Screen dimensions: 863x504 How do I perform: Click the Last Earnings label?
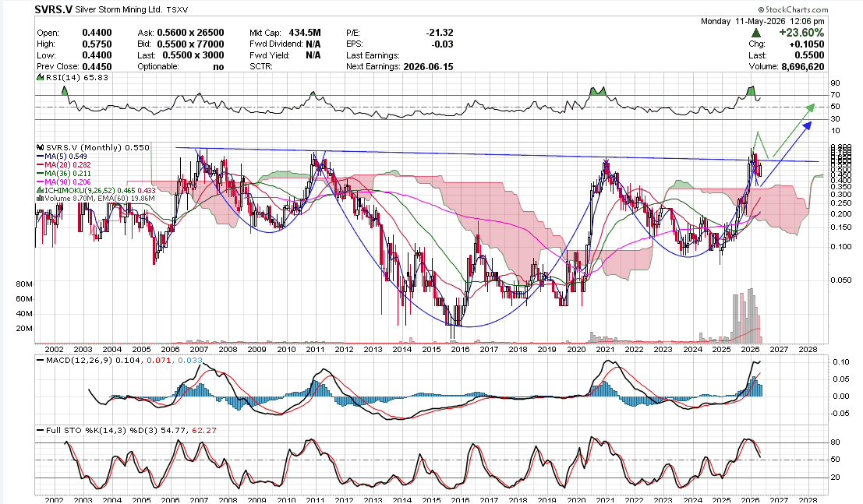pos(373,55)
